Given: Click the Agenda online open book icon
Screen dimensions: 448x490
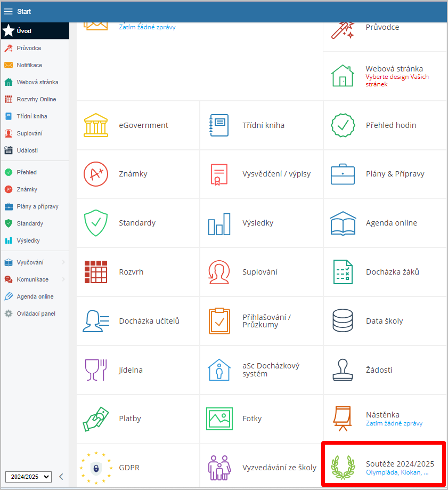Looking at the screenshot, I should point(343,223).
